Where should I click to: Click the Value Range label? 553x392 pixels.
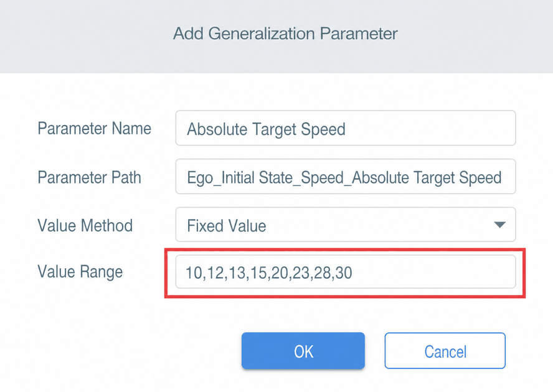coord(80,272)
